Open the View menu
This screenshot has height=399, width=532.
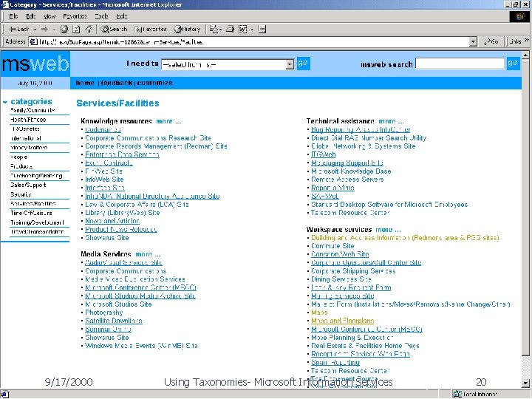[50, 16]
